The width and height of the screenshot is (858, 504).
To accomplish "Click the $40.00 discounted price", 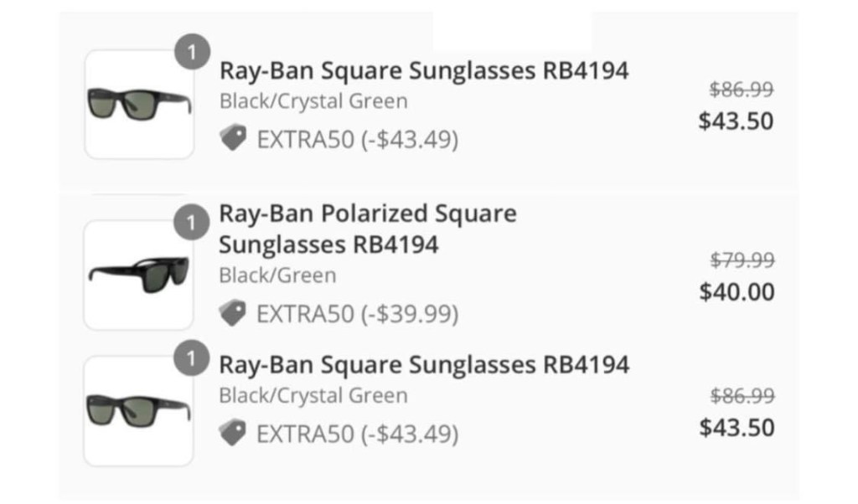I will coord(737,292).
